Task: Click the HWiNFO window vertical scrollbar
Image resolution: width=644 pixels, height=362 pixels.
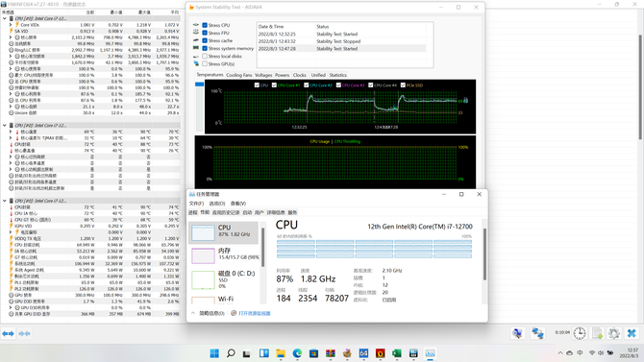Action: [640, 87]
